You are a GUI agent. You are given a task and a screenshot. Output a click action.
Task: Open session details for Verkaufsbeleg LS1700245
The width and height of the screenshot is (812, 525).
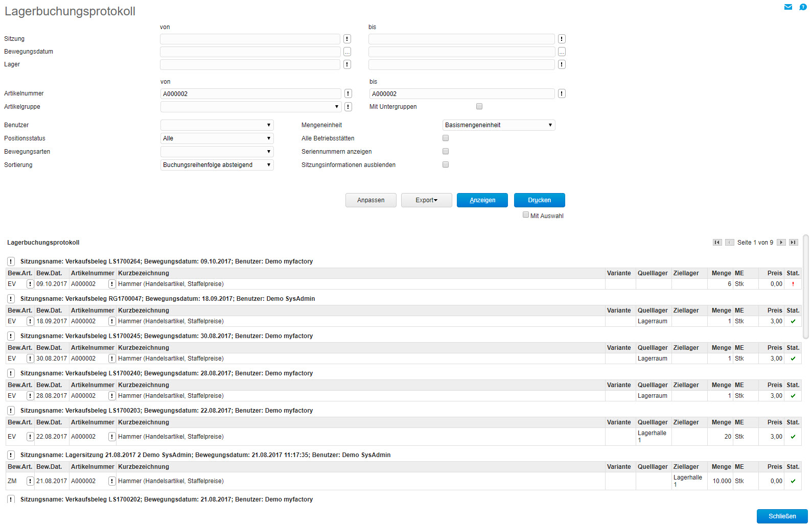11,336
